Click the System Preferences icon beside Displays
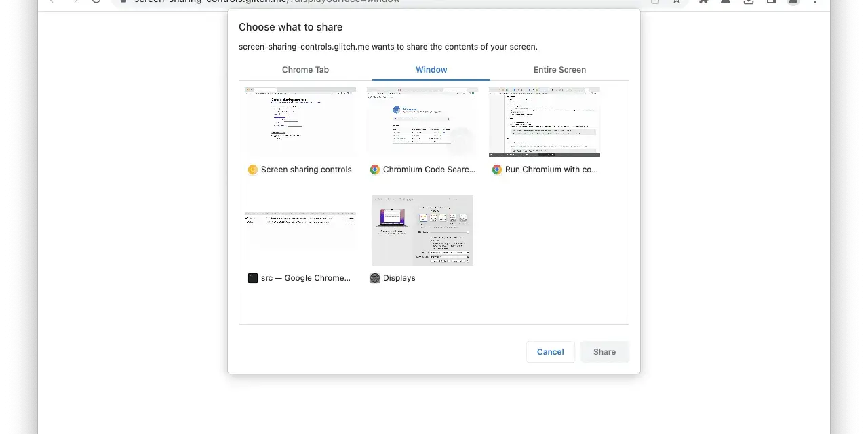 coord(375,278)
